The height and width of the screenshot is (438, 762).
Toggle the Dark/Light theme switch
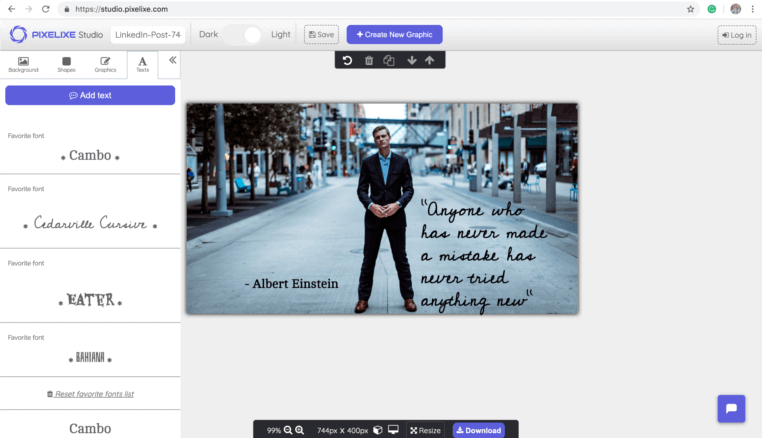(x=244, y=35)
